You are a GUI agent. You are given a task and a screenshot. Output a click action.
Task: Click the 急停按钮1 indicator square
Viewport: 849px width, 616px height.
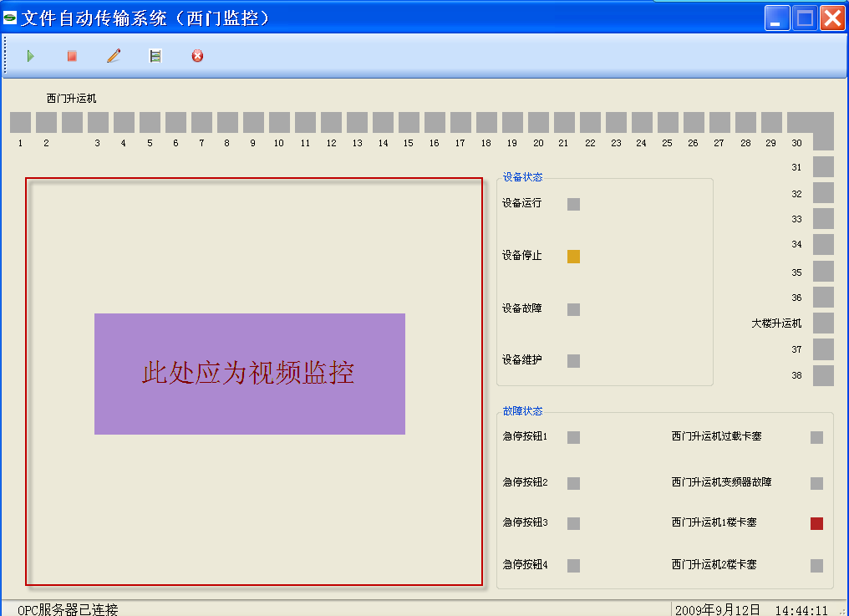click(574, 437)
